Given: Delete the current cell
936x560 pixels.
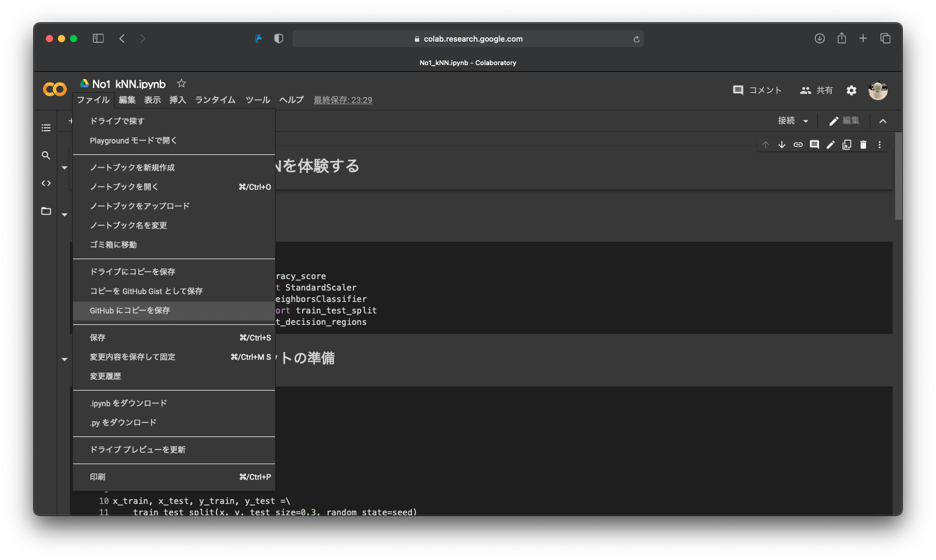Looking at the screenshot, I should [x=863, y=145].
